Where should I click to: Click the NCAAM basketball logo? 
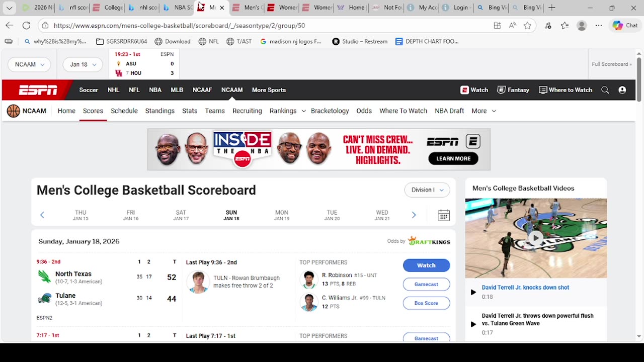(x=14, y=111)
